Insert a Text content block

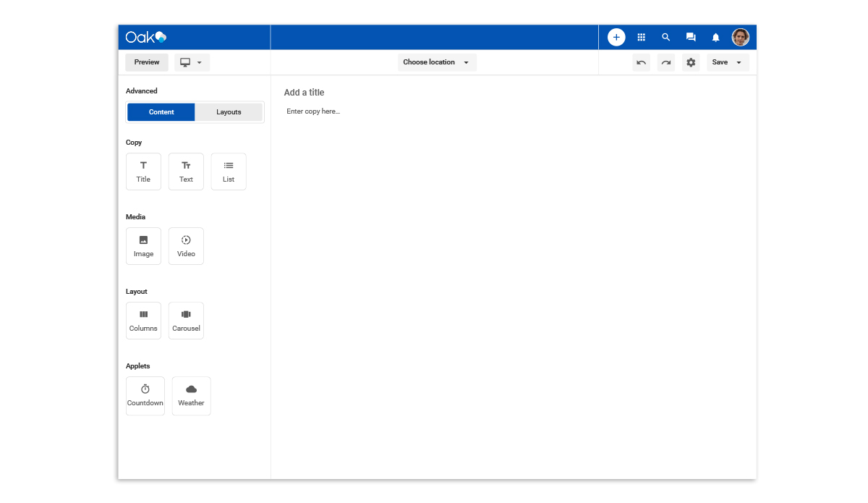pos(186,172)
